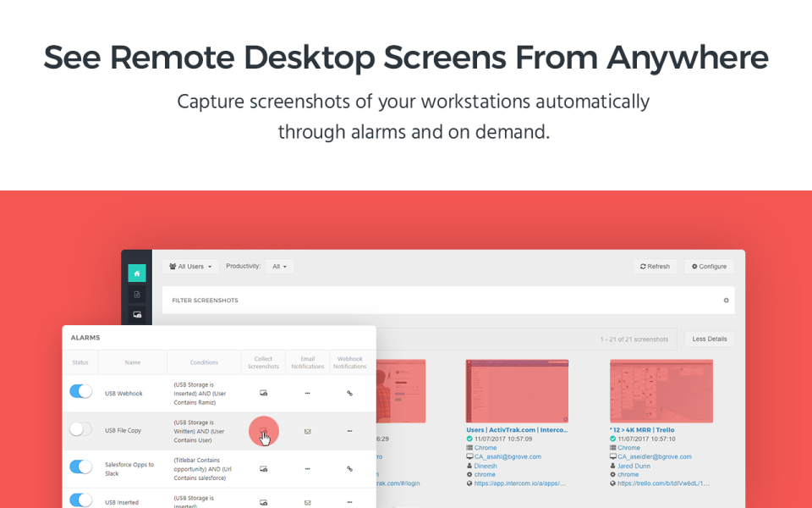The image size is (812, 508).
Task: Click the user icon beside Dineesh
Action: click(x=469, y=466)
